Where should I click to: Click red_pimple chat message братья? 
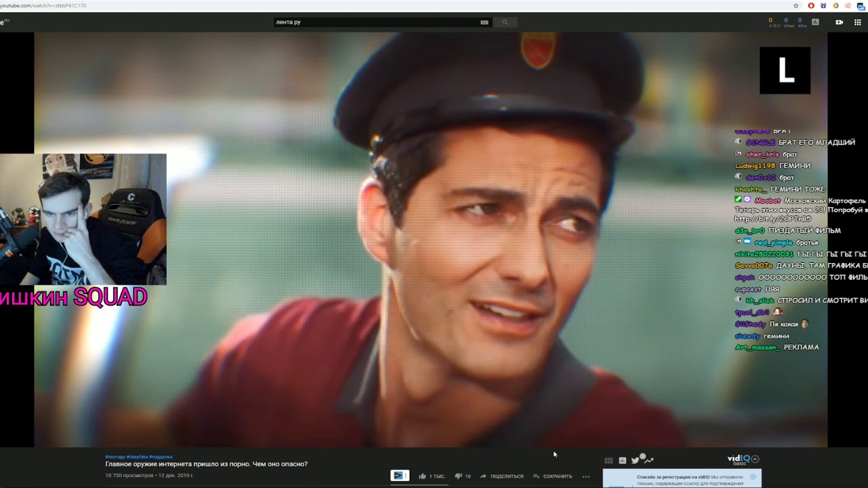coord(807,242)
